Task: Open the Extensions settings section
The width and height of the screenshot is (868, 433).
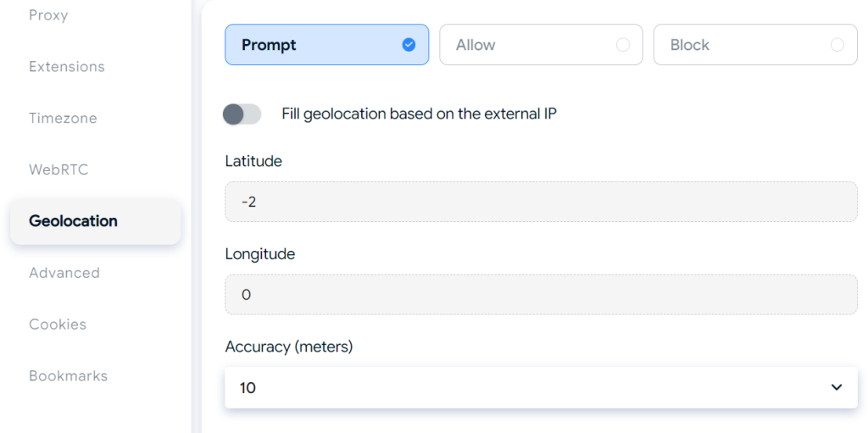Action: tap(67, 66)
